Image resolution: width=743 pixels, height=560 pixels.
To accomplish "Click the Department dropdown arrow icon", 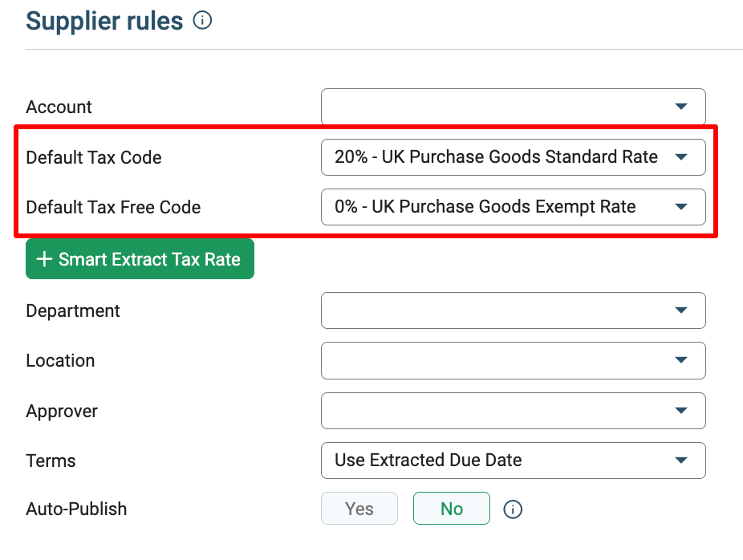I will (681, 310).
